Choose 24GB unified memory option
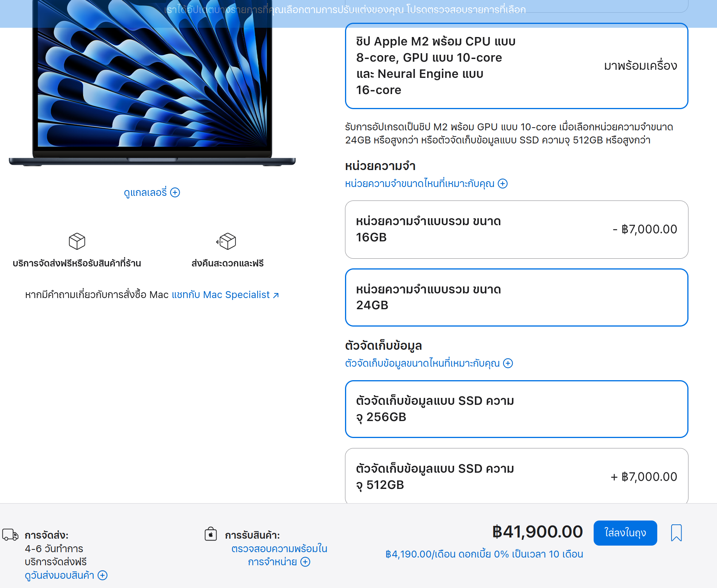Image resolution: width=717 pixels, height=588 pixels. [517, 297]
